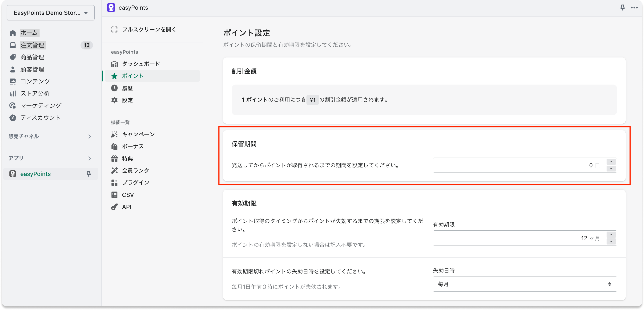Click the キャンペーン confetti icon
This screenshot has height=310, width=644.
(114, 134)
